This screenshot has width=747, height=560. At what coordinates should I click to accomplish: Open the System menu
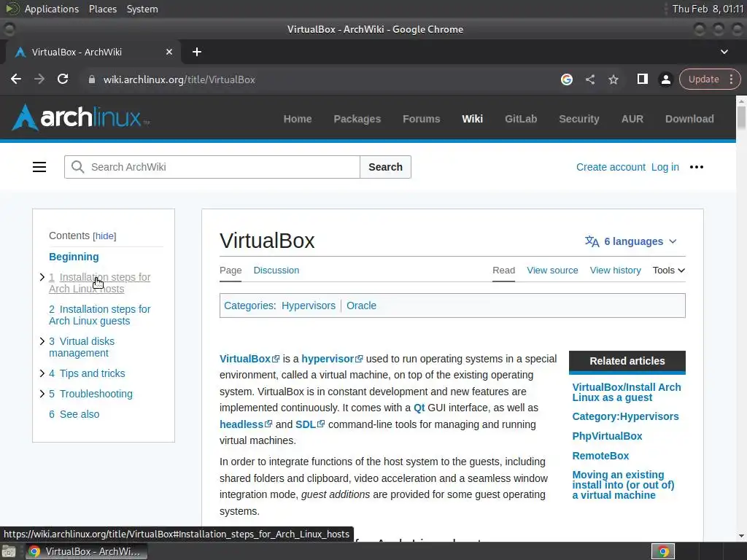click(x=142, y=9)
